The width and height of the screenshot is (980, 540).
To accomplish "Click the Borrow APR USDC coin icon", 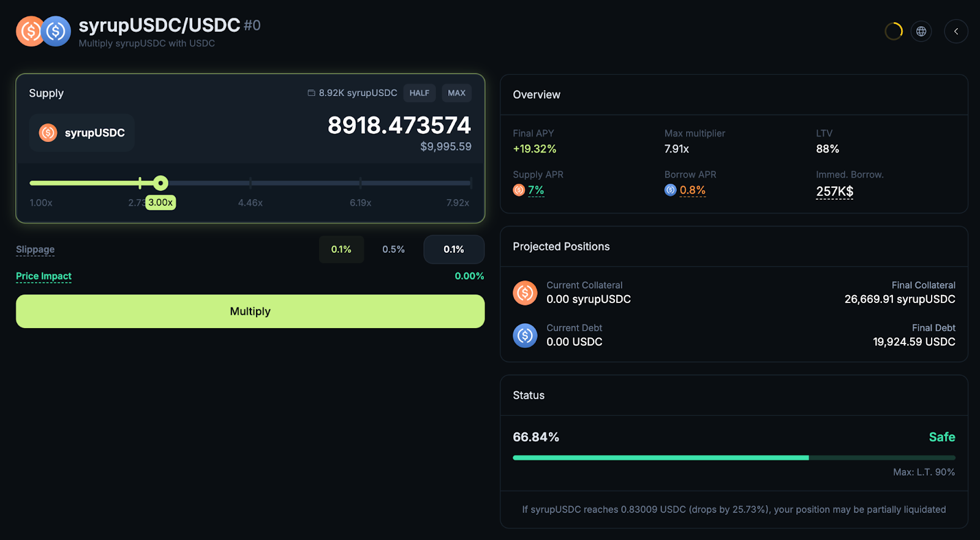I will point(670,190).
